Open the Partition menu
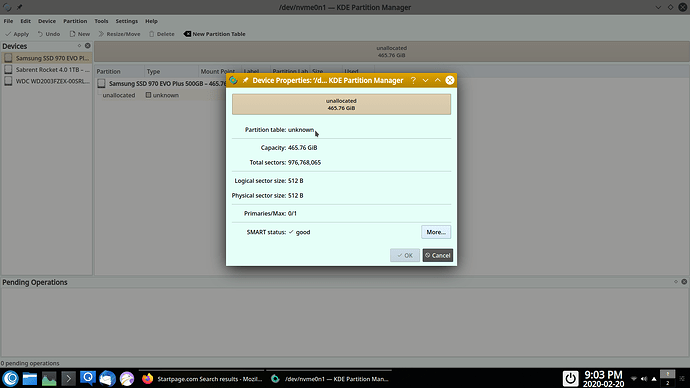This screenshot has width=690, height=388. coord(75,21)
